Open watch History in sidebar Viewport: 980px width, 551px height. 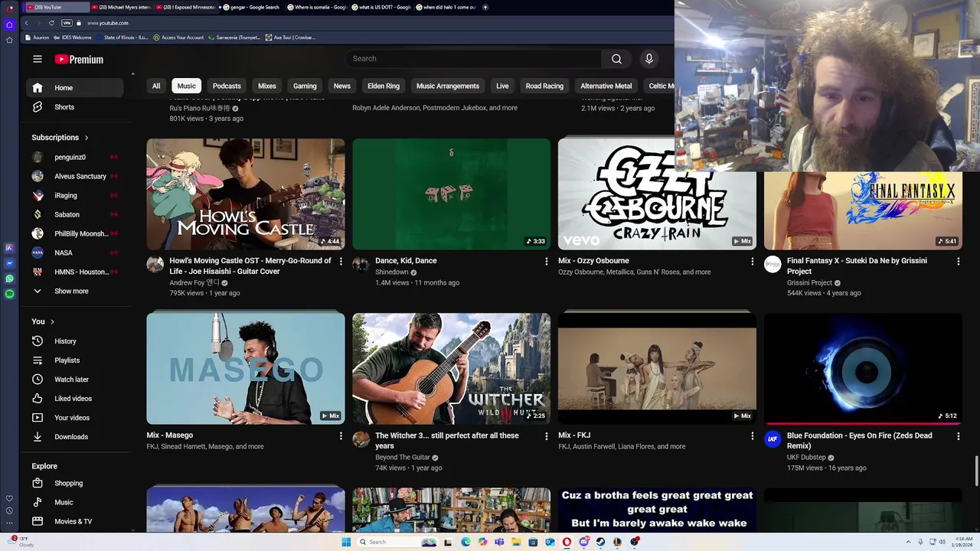[x=74, y=341]
